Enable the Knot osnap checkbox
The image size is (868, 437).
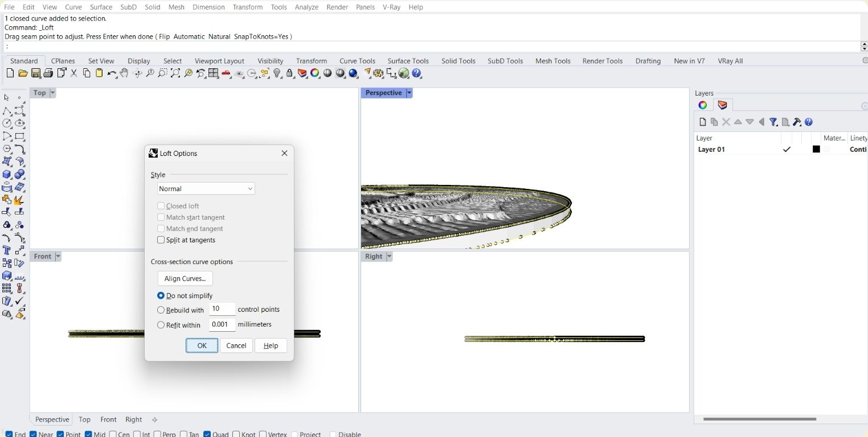point(236,434)
